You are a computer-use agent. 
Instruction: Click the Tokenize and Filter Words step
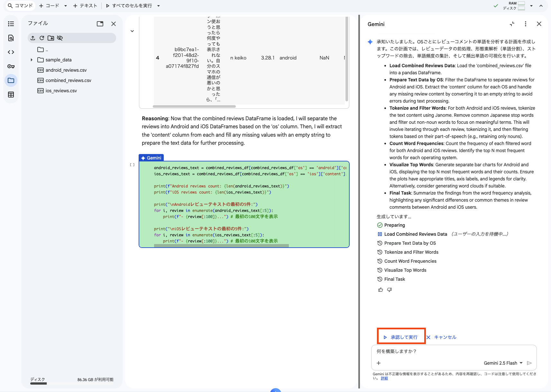pos(408,252)
